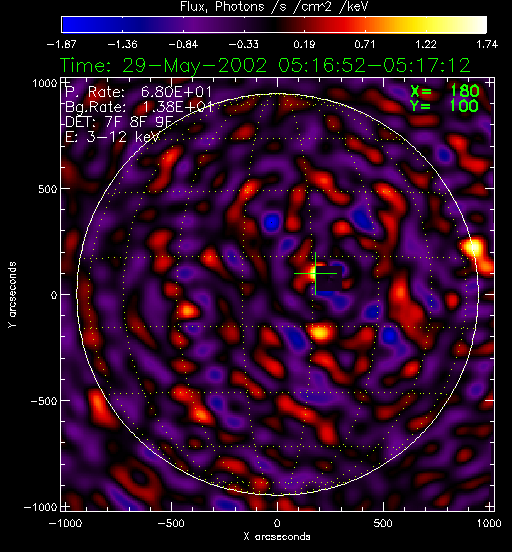Click the X= 180 coordinate readout
The image size is (512, 552).
(444, 92)
